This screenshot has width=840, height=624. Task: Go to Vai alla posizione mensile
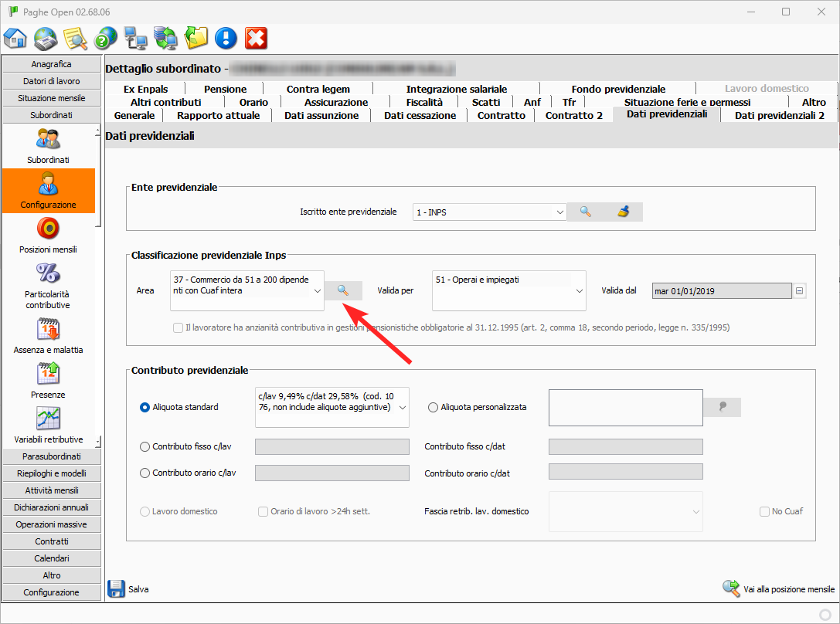click(x=779, y=588)
